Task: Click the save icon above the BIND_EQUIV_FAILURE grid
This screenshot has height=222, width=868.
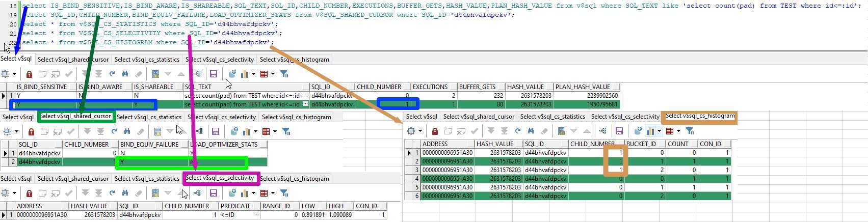Action: click(x=215, y=131)
